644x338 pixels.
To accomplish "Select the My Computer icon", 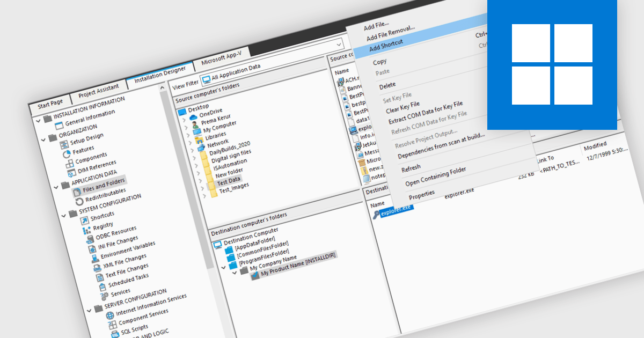I will pos(198,131).
